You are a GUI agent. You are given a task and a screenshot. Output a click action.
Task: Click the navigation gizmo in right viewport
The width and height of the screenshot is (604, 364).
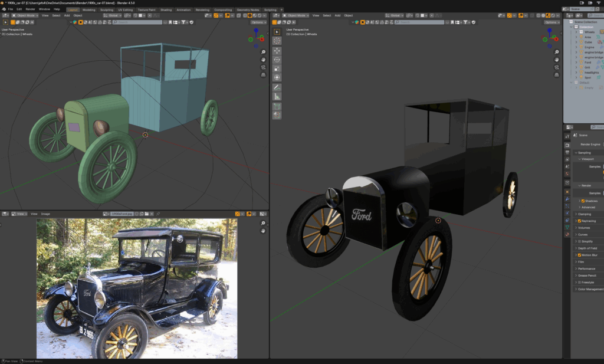[x=550, y=37]
